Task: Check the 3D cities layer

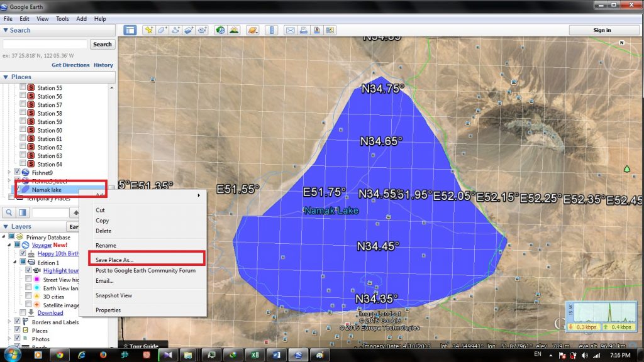Action: [x=26, y=297]
